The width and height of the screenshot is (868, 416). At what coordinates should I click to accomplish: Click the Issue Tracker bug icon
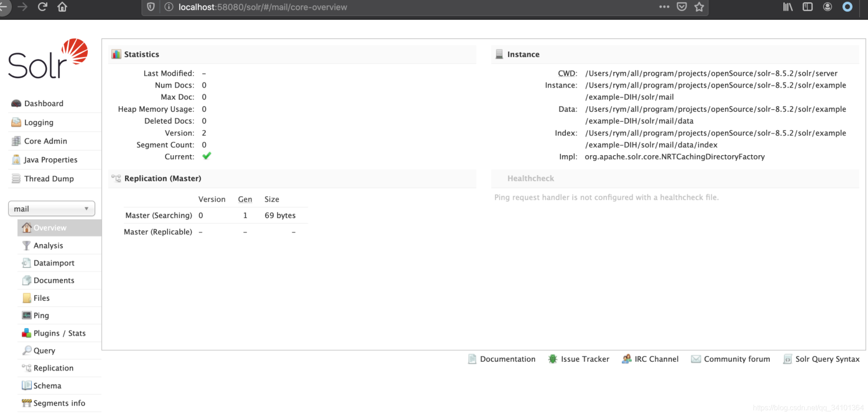[x=552, y=359]
